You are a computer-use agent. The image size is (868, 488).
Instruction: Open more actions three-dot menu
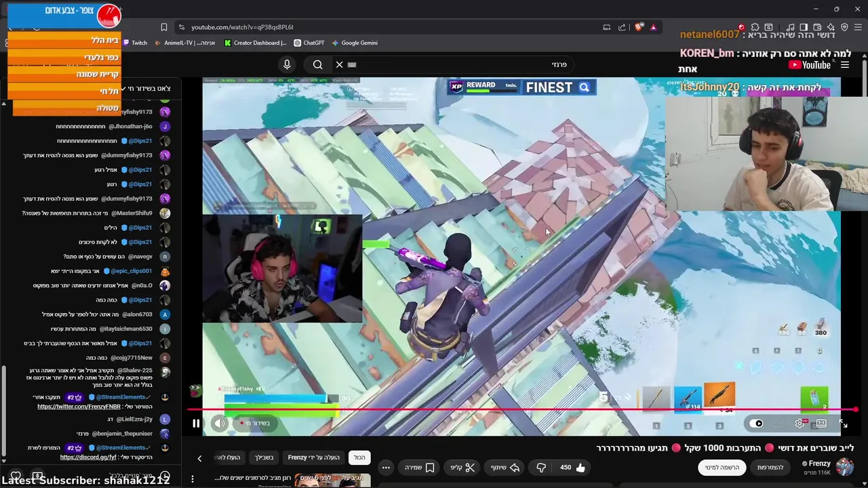pyautogui.click(x=386, y=468)
